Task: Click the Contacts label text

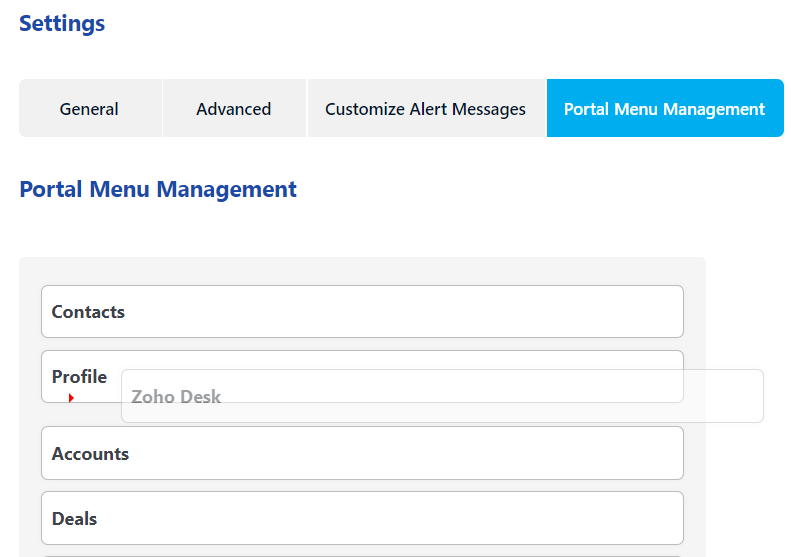Action: (88, 312)
